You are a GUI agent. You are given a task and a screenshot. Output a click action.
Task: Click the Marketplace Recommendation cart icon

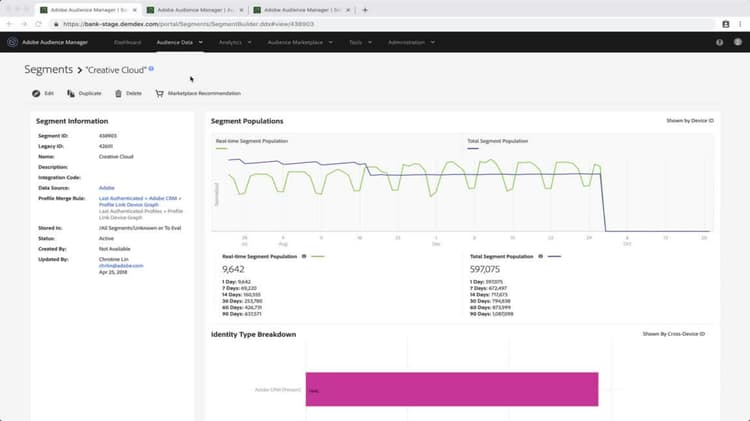[x=159, y=93]
